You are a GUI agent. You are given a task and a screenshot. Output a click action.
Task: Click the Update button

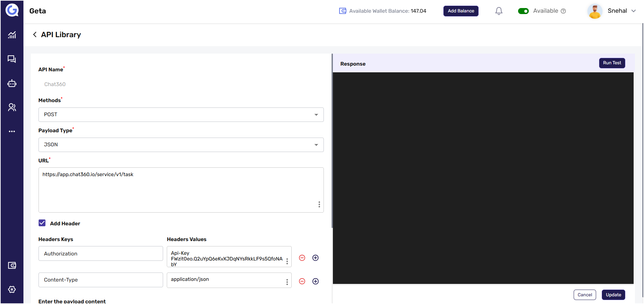tap(613, 295)
